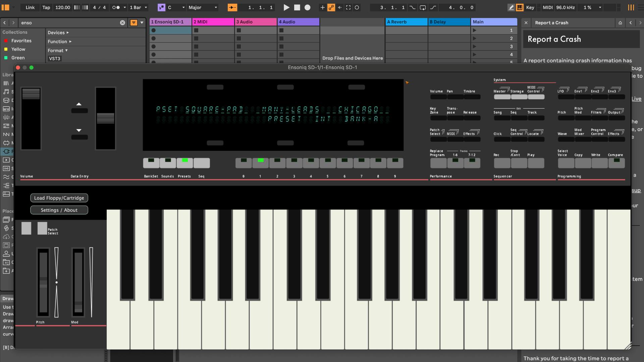Open the metronome settings dropdown arrow
This screenshot has width=644, height=362.
[x=125, y=7]
